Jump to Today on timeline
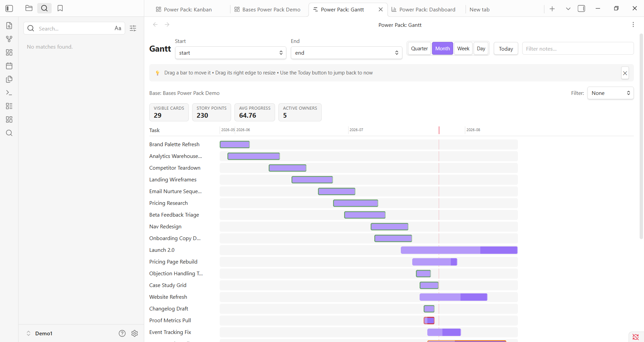The width and height of the screenshot is (644, 342). point(506,49)
